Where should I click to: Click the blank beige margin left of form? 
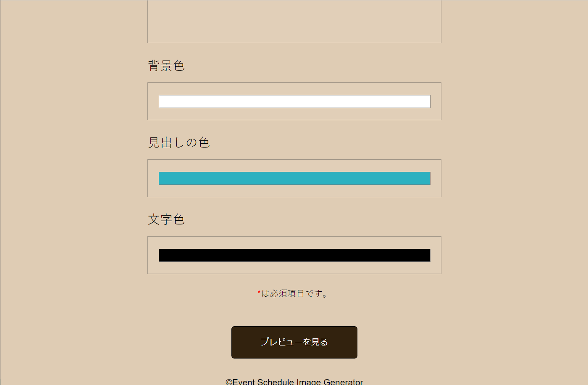73,189
